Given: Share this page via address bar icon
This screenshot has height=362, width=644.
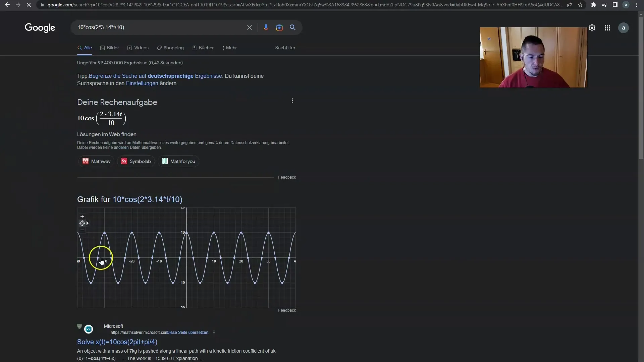Looking at the screenshot, I should [570, 5].
